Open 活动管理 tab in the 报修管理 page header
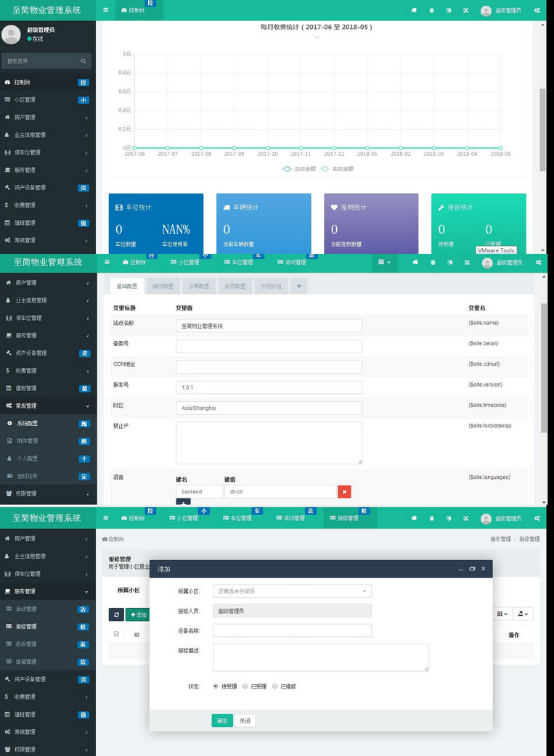The image size is (554, 756). tap(291, 518)
